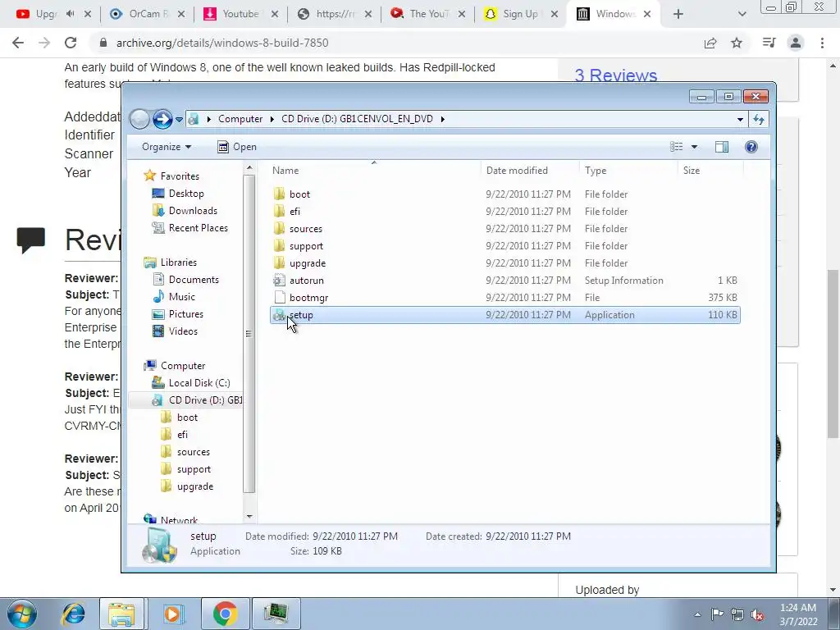Viewport: 840px width, 630px height.
Task: Sort by the Size column header
Action: tap(710, 171)
